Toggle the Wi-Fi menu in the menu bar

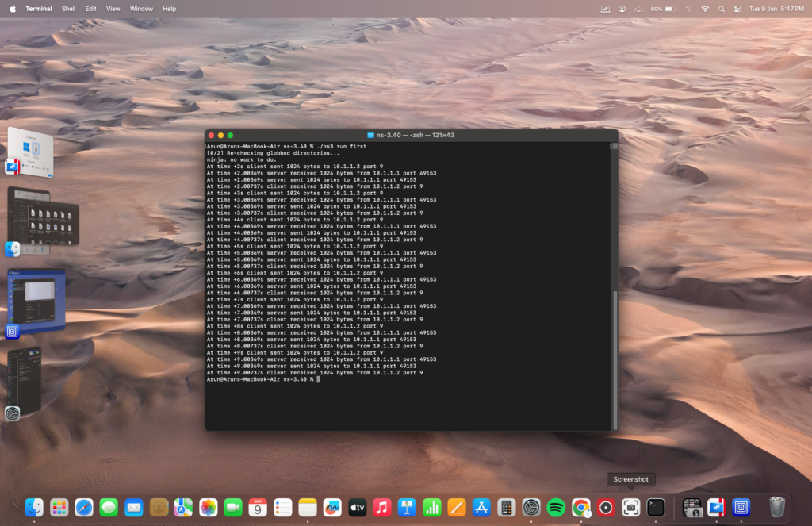click(705, 9)
